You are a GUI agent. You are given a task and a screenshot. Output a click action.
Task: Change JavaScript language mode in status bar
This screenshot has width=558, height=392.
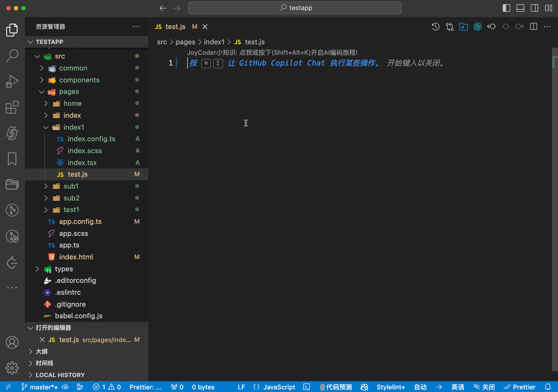(279, 387)
